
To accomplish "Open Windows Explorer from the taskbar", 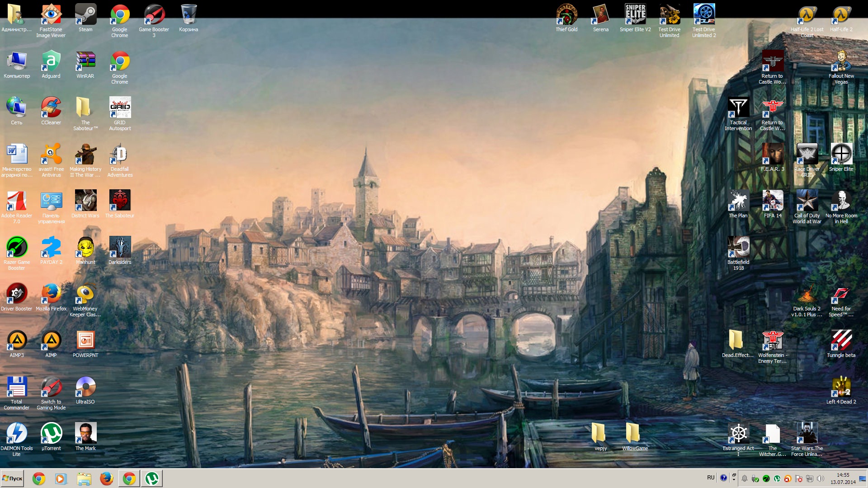I will (x=84, y=478).
